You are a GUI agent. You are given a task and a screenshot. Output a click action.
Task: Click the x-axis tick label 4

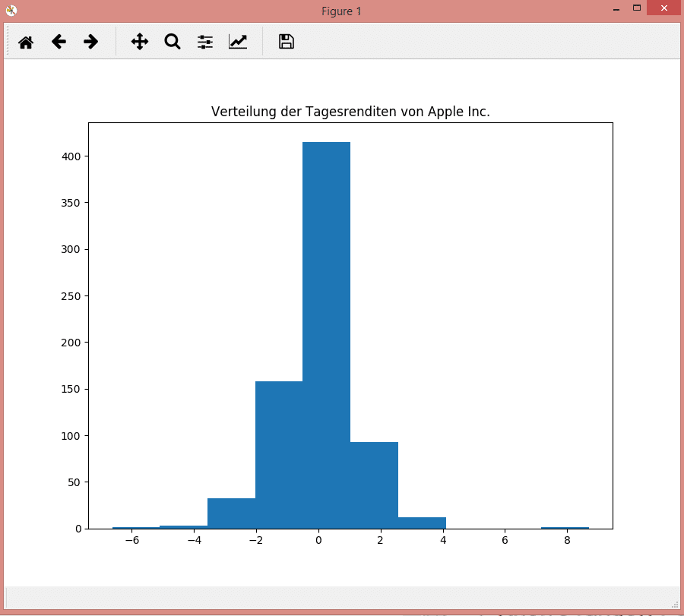(x=443, y=541)
